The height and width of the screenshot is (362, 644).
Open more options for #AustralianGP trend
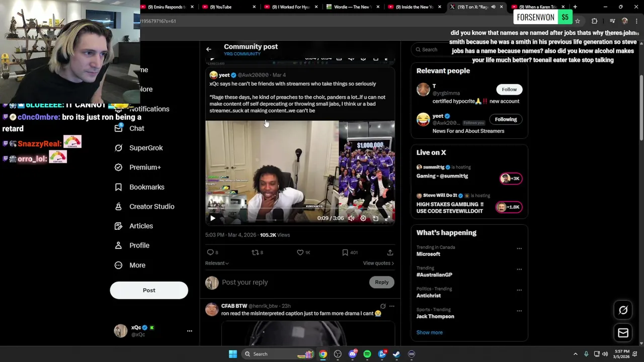[x=519, y=269]
